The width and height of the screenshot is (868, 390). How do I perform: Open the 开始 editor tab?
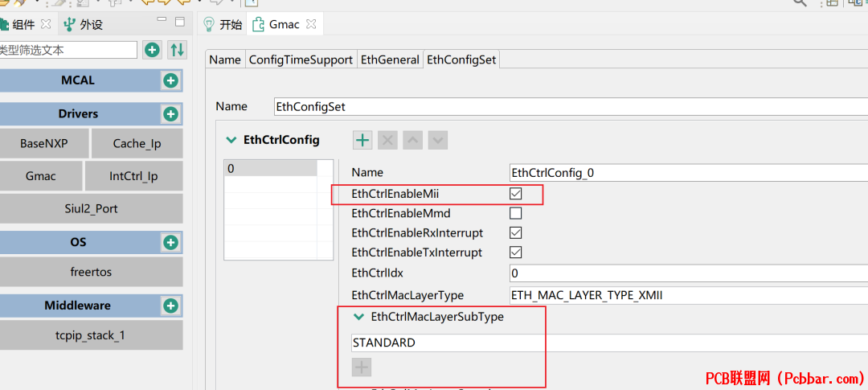click(x=223, y=24)
